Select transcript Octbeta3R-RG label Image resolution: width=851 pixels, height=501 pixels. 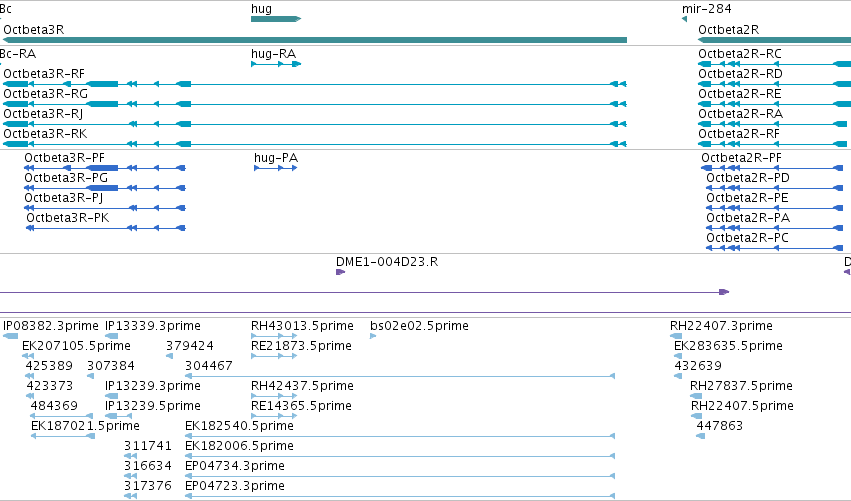pyautogui.click(x=46, y=94)
